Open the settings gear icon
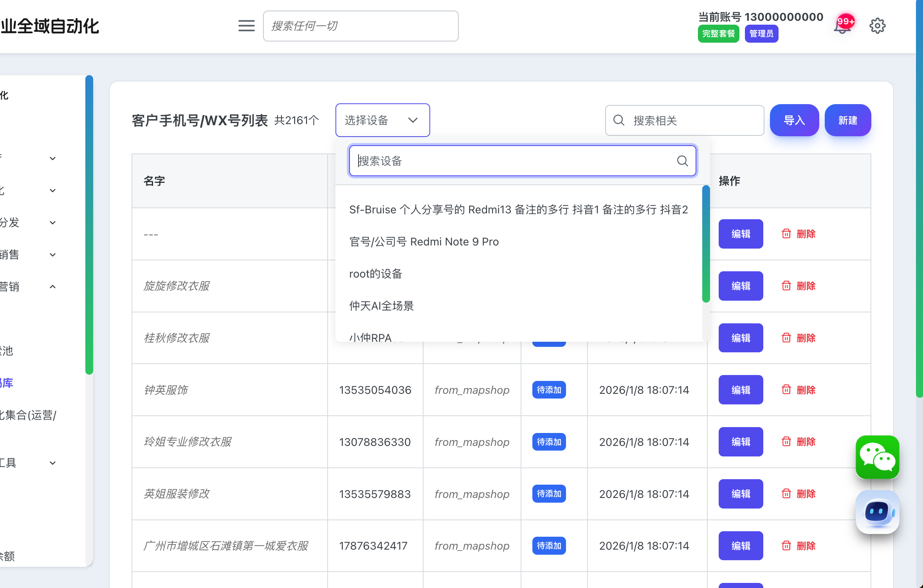Image resolution: width=923 pixels, height=588 pixels. [877, 26]
